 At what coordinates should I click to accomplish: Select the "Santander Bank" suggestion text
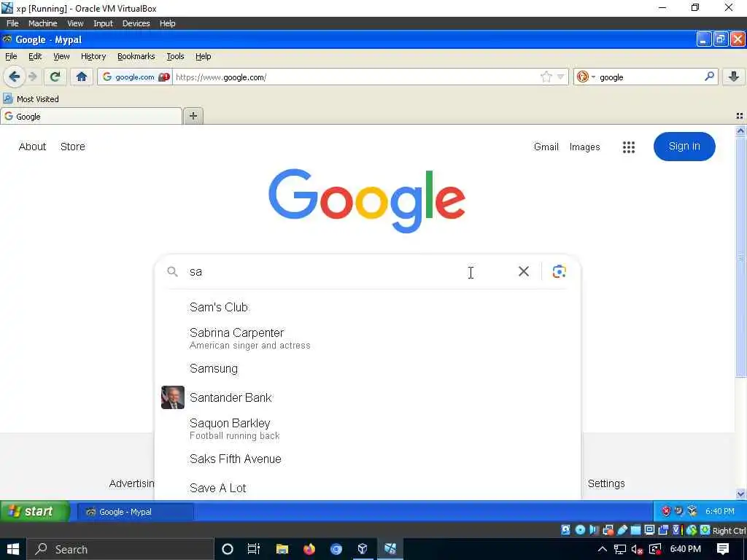pyautogui.click(x=231, y=397)
